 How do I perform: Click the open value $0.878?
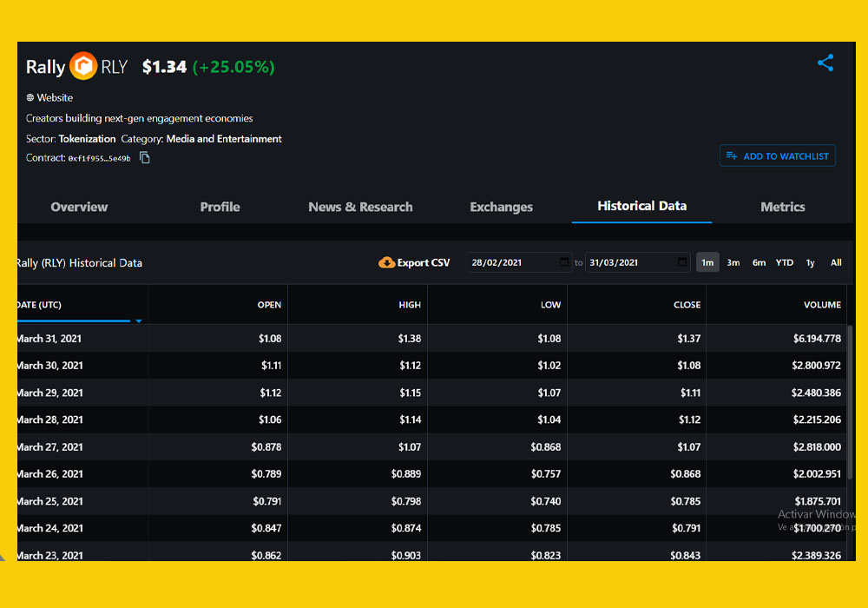click(266, 446)
